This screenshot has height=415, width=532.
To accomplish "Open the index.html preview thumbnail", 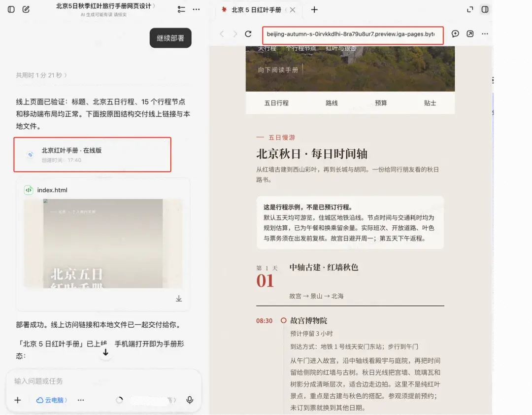I will [103, 243].
